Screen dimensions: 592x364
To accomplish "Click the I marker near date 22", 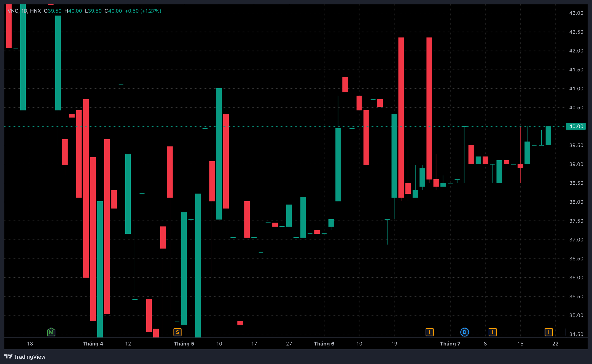I will 549,332.
